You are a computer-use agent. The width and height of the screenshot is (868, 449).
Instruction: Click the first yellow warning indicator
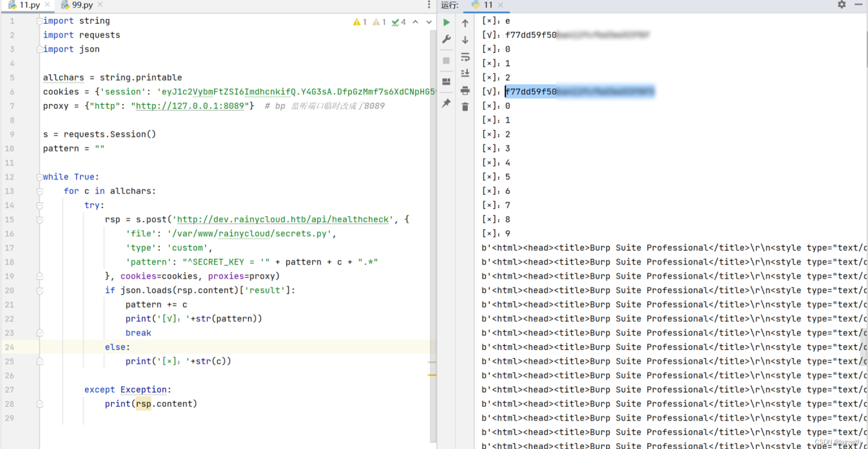point(360,22)
